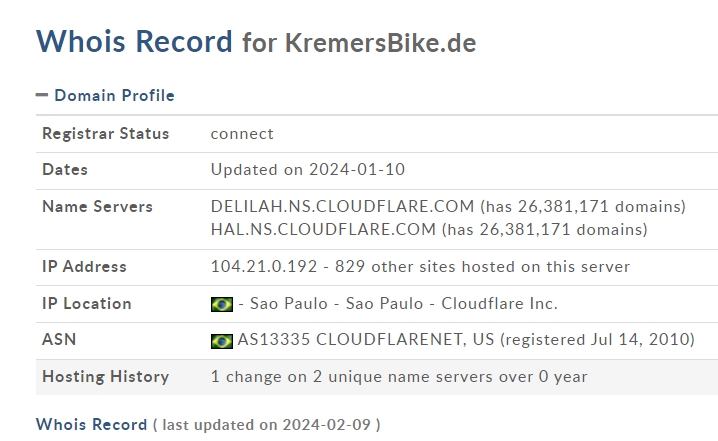Click the Brazil flag in ASN row
Viewport: 718px width, 441px height.
tap(222, 341)
